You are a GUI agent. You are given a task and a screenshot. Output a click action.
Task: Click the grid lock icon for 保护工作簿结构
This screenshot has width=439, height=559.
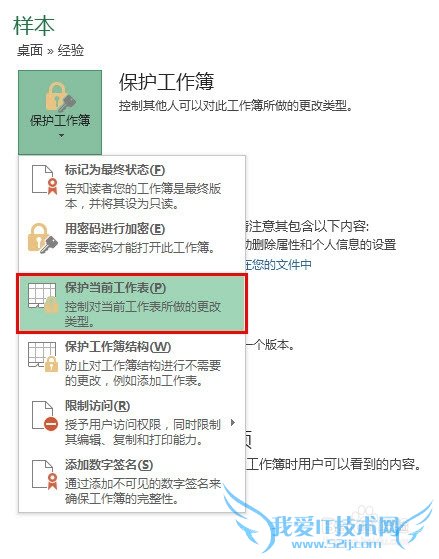click(x=43, y=357)
